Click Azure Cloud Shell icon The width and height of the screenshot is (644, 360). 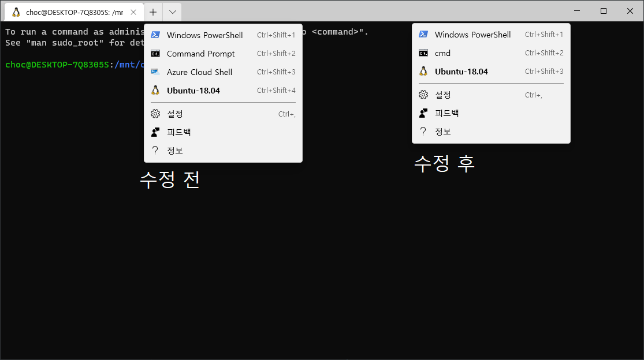155,72
